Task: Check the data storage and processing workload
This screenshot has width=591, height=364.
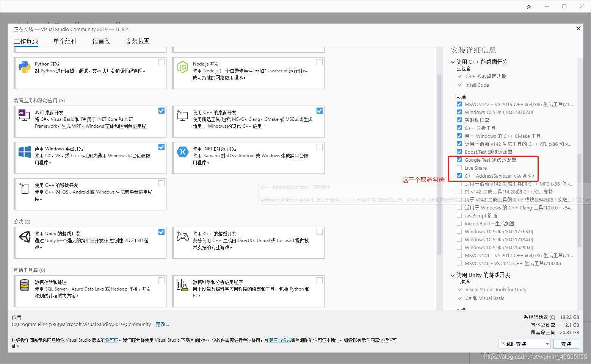Action: click(x=161, y=280)
